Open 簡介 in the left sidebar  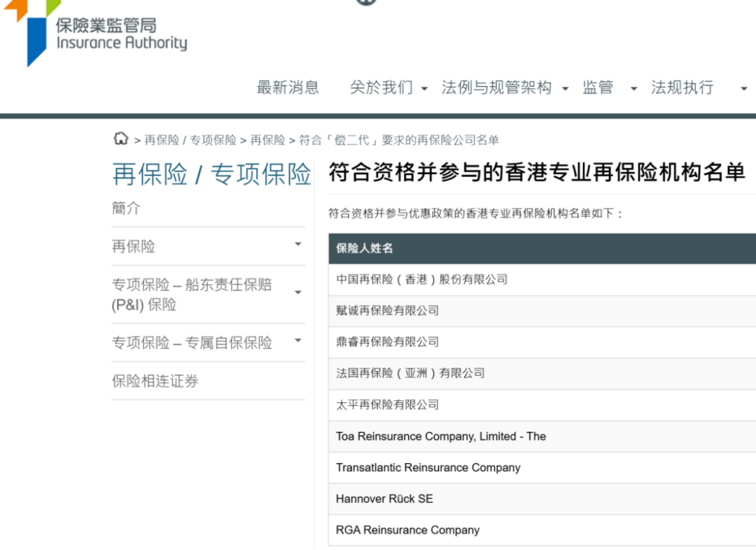[126, 209]
